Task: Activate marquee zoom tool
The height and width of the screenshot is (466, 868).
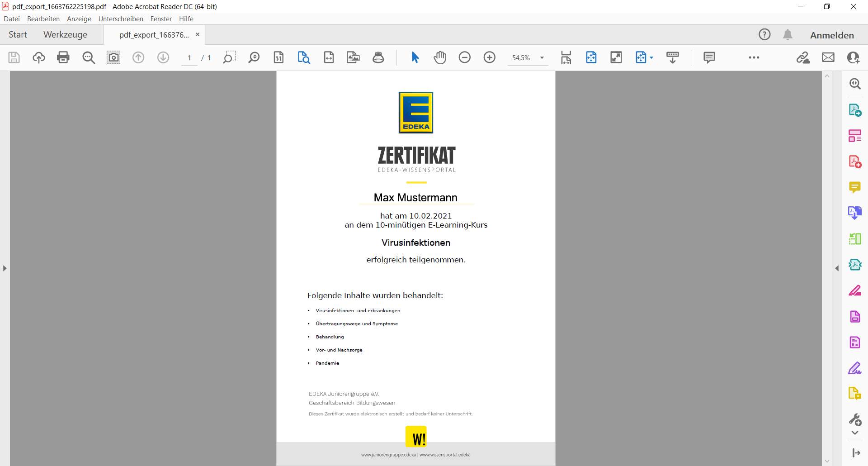Action: click(x=230, y=57)
